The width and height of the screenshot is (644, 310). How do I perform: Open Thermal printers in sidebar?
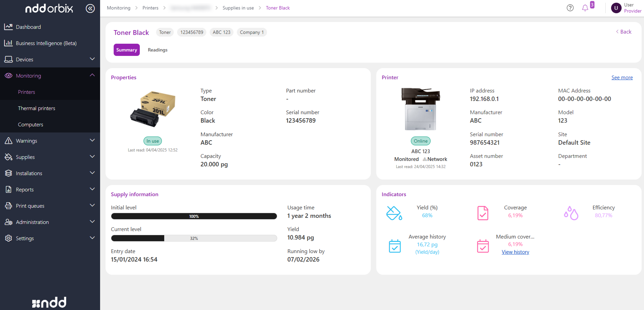36,108
